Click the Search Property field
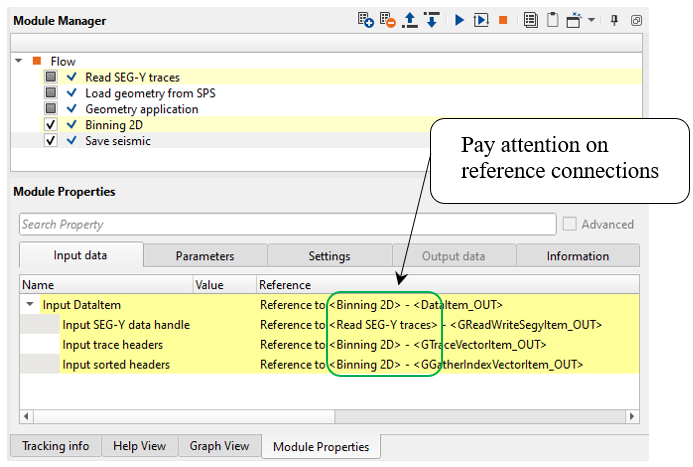 (x=287, y=224)
